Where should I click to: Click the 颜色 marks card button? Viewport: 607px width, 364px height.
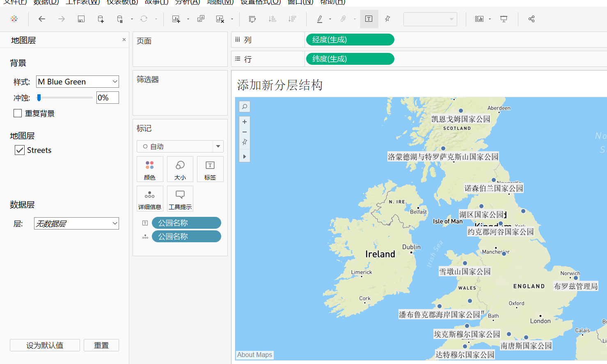[x=150, y=169]
